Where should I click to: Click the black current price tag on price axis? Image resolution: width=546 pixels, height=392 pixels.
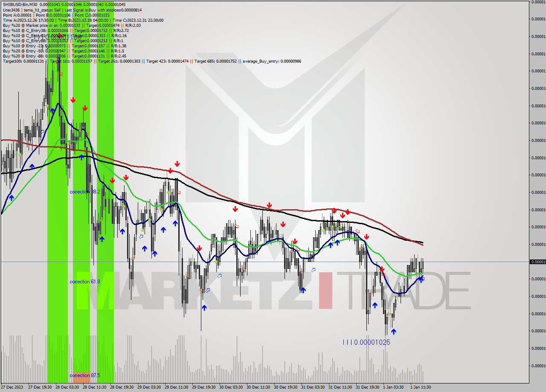tap(537, 262)
